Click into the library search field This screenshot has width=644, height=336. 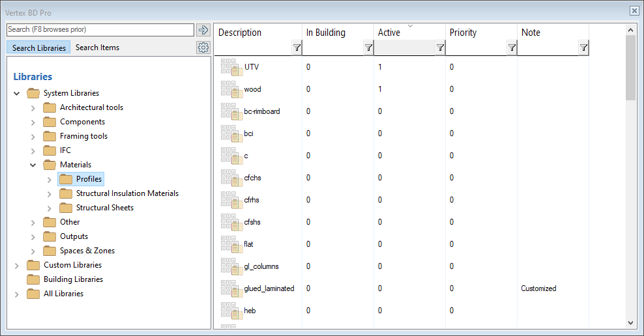click(100, 30)
